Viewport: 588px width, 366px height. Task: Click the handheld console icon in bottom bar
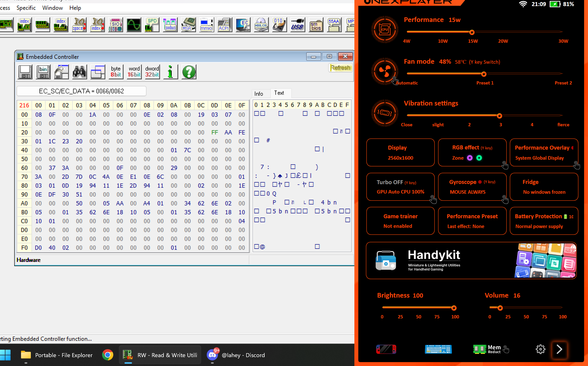(x=386, y=349)
